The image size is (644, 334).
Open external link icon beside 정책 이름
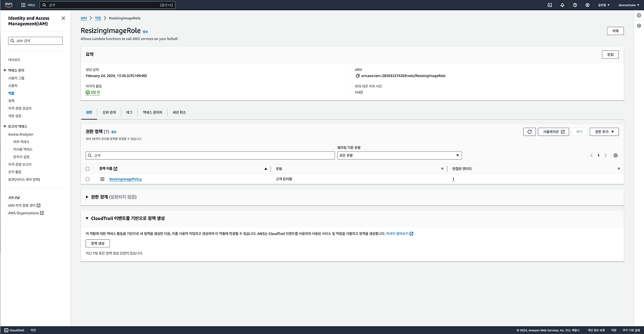(116, 169)
